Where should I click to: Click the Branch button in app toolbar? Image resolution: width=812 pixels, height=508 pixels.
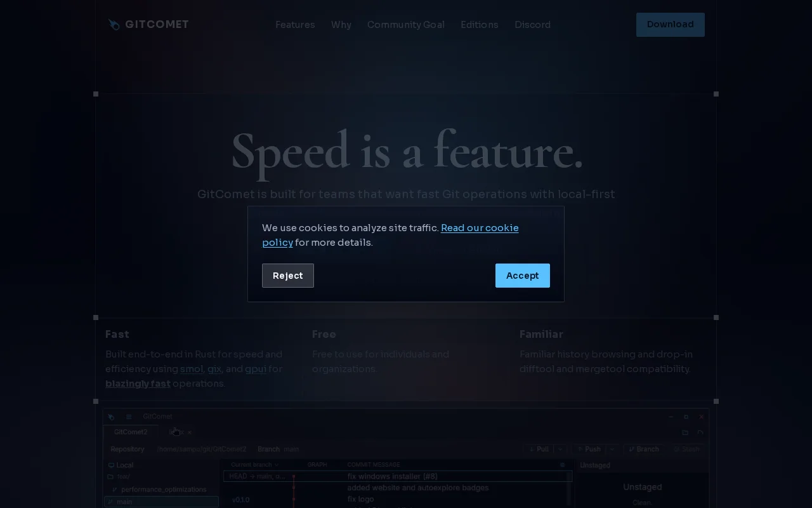643,449
